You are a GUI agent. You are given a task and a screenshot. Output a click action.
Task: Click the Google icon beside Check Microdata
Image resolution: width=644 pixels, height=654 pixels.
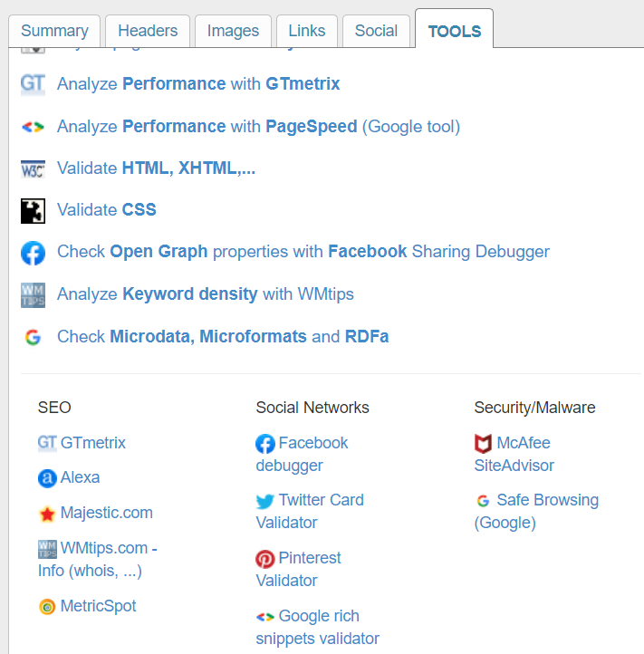(33, 337)
